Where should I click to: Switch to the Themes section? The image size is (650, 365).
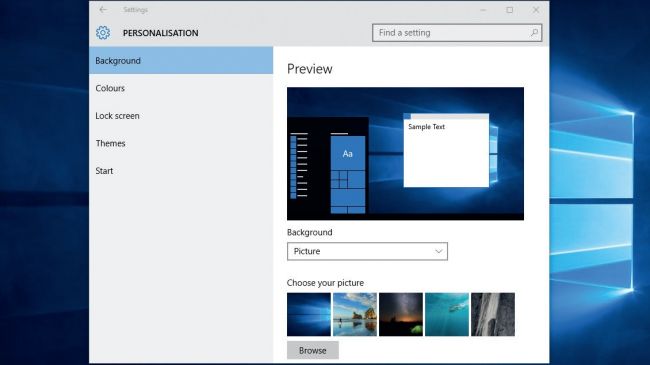point(181,143)
